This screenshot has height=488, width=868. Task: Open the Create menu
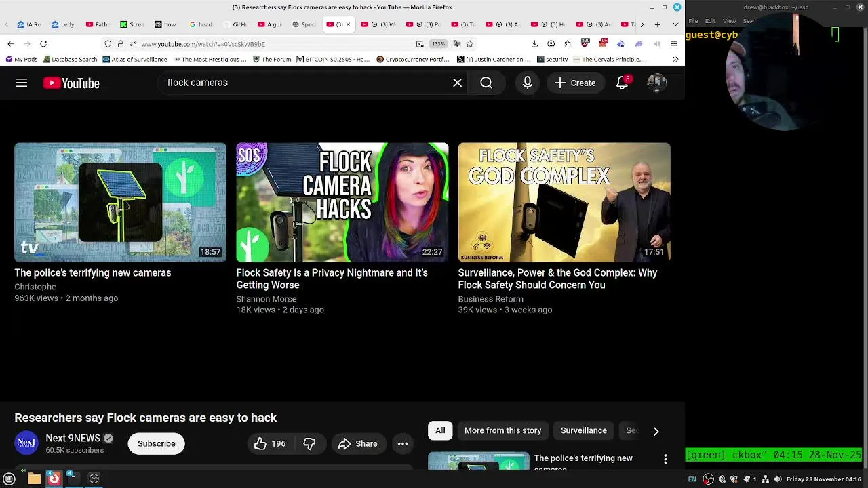(575, 83)
